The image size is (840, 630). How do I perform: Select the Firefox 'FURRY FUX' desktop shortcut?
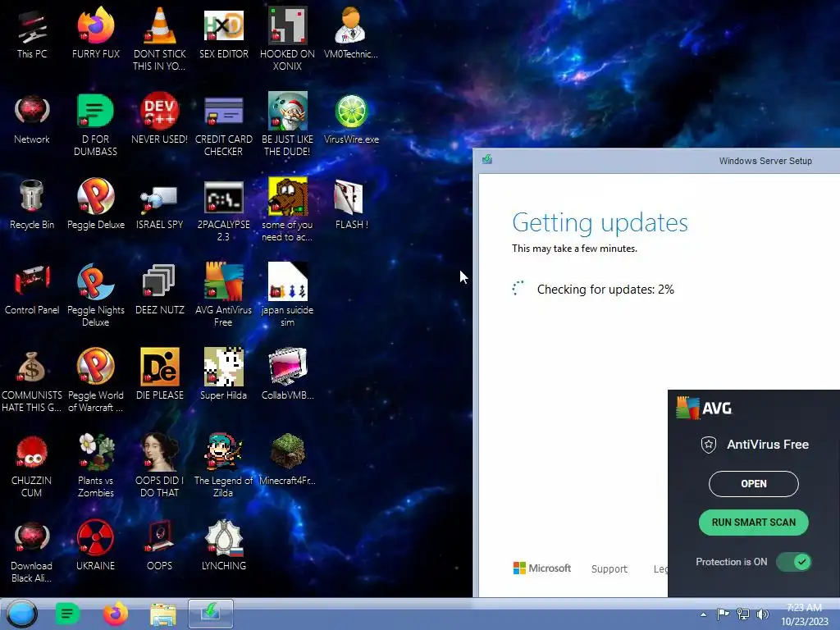point(96,33)
